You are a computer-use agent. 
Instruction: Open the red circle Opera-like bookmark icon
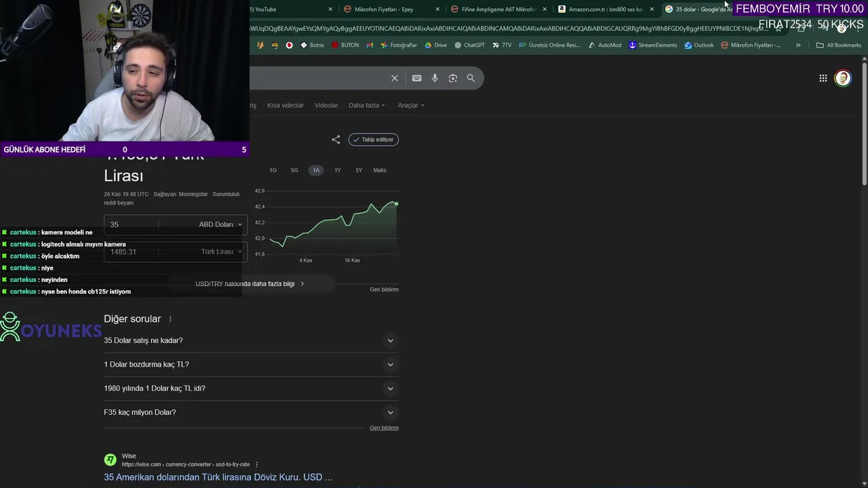click(x=290, y=45)
